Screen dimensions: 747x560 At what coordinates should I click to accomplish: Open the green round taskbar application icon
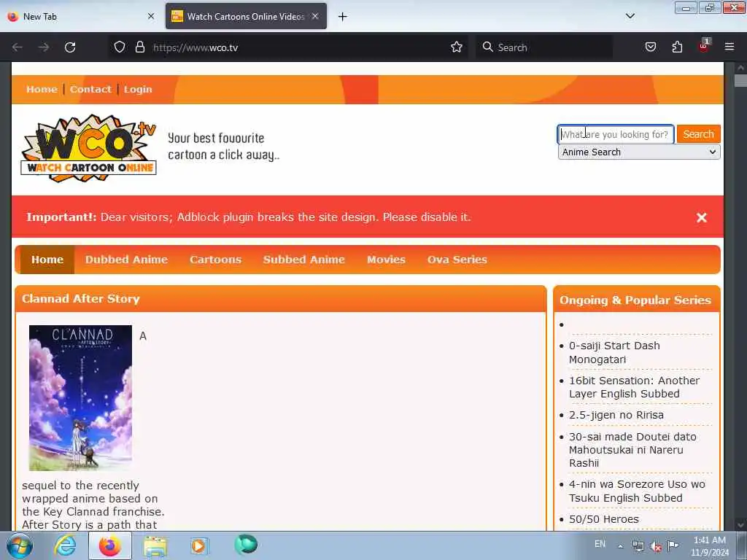(246, 545)
